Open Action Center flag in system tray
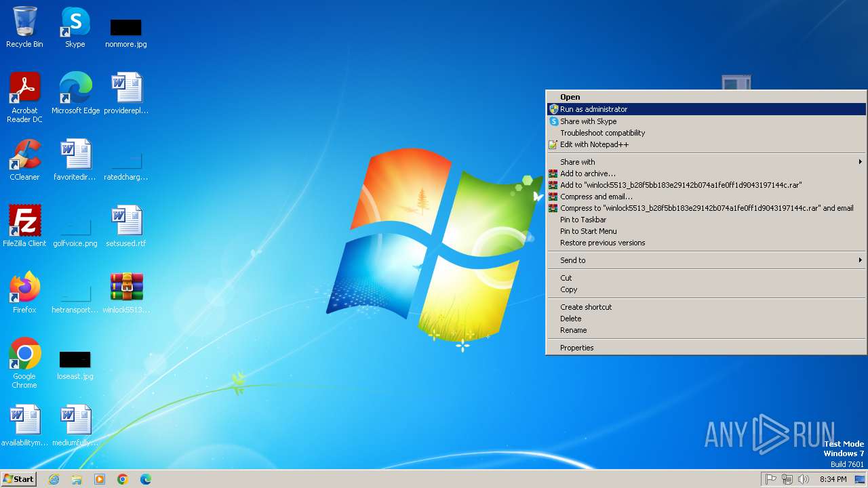 (771, 479)
